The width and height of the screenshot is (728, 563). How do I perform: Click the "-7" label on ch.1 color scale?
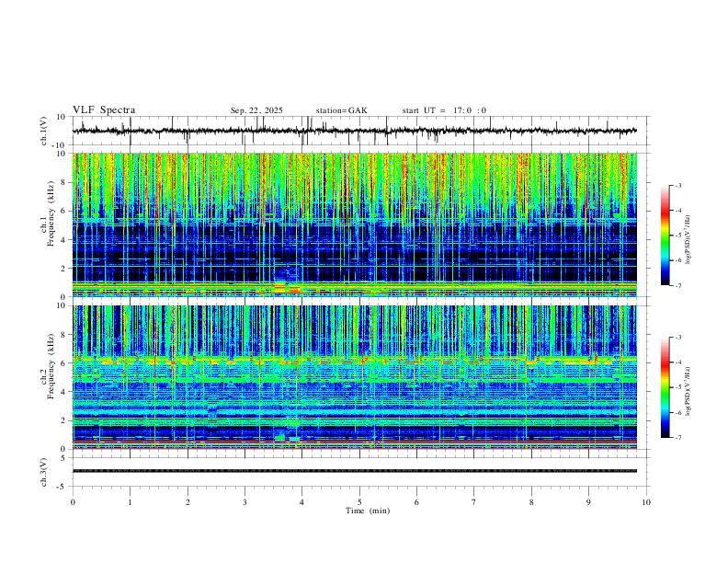click(x=678, y=286)
